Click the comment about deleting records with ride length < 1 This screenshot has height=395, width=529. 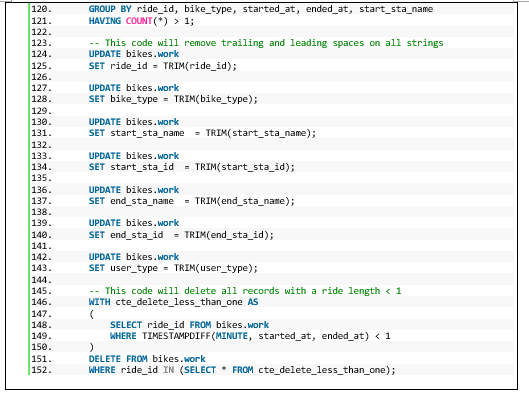point(245,291)
